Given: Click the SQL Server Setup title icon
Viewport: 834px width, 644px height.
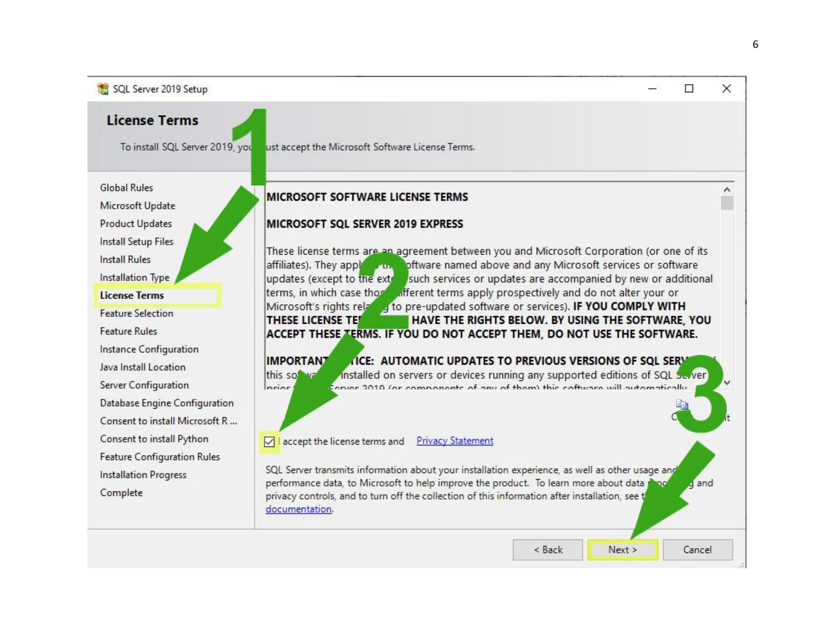Looking at the screenshot, I should point(103,89).
